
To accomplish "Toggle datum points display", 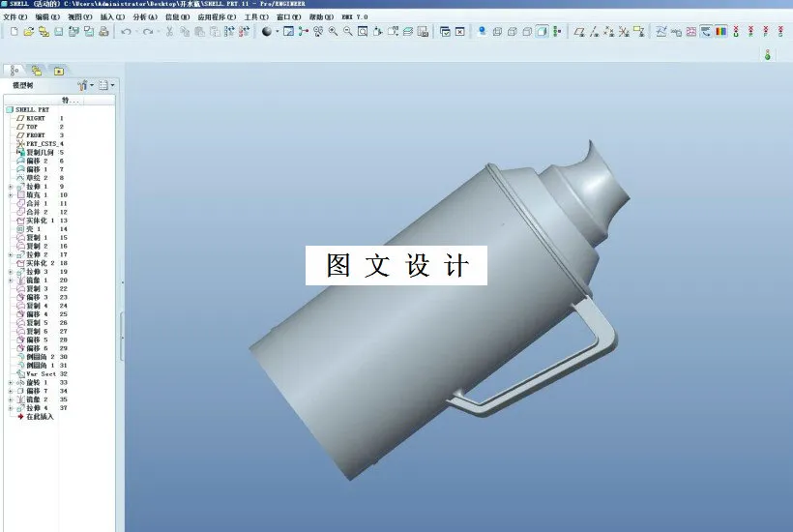I will point(609,31).
